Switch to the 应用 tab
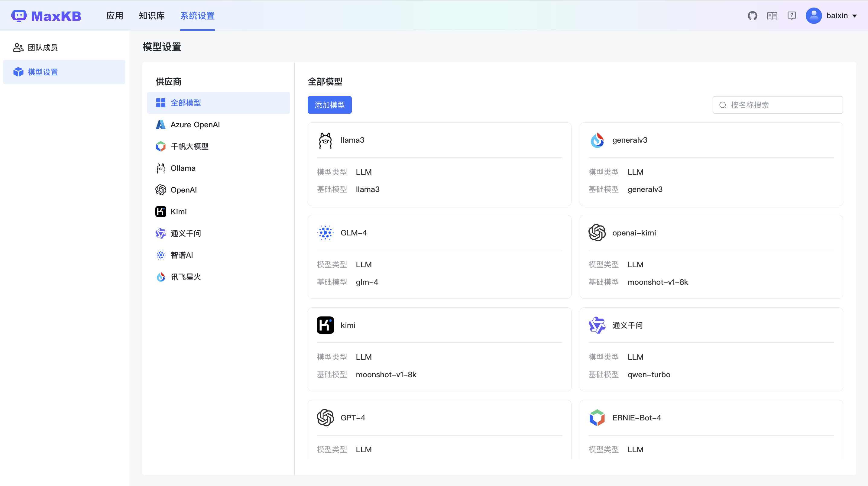The image size is (868, 486). click(115, 16)
